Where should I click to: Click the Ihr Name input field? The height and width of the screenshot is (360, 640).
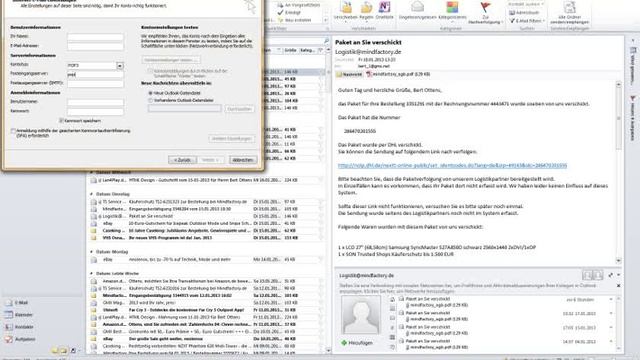[96, 37]
